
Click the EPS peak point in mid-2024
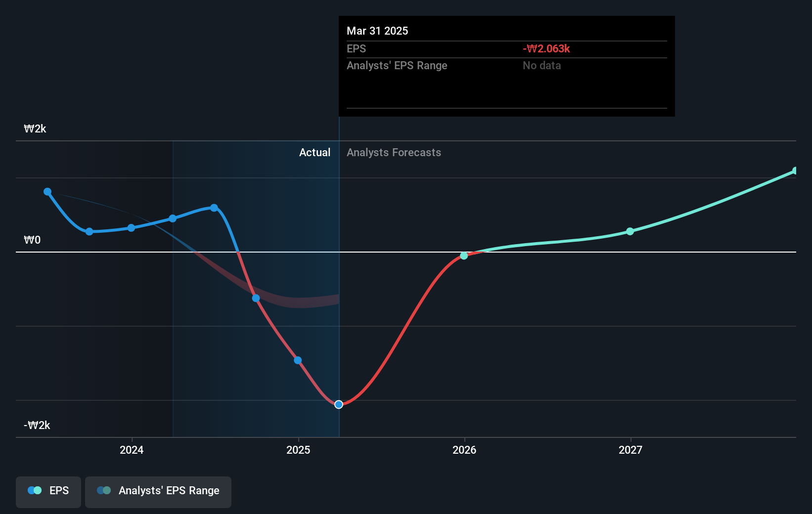point(214,208)
